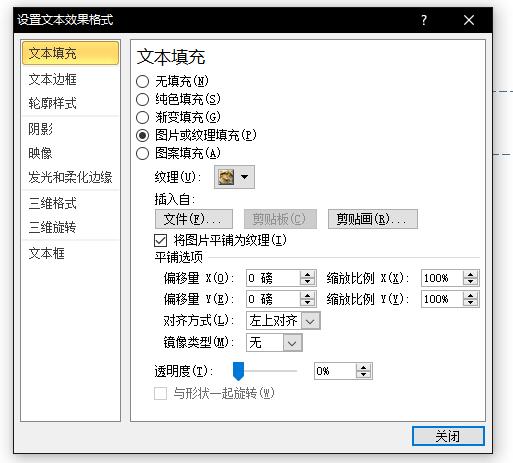Viewport: 513px width, 463px height.
Task: Select the 纯色填充 radio button
Action: pos(142,99)
